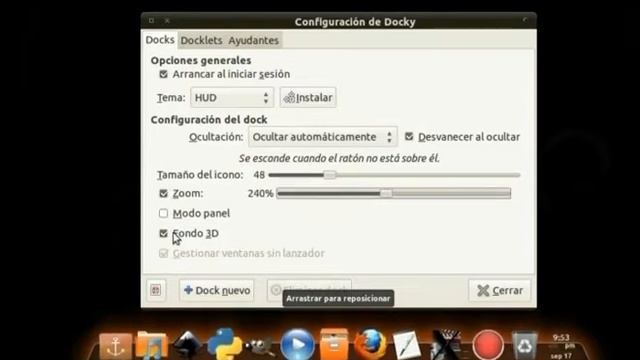This screenshot has height=360, width=640.
Task: Launch Inkscape from the dock
Action: [187, 344]
